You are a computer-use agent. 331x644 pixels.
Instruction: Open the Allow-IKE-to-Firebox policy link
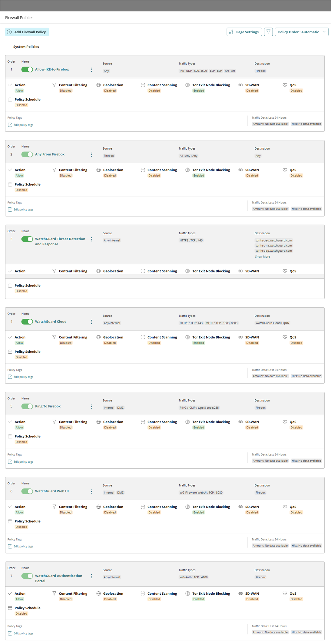[52, 69]
